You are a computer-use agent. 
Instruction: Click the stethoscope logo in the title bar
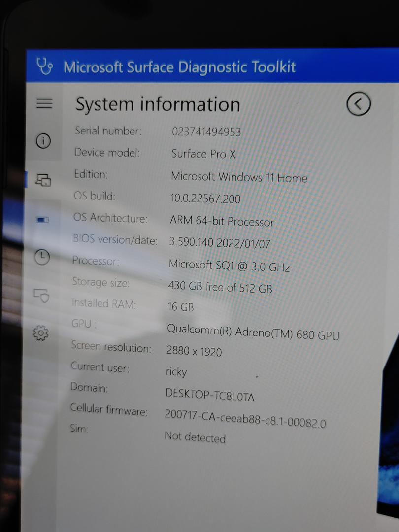(44, 66)
